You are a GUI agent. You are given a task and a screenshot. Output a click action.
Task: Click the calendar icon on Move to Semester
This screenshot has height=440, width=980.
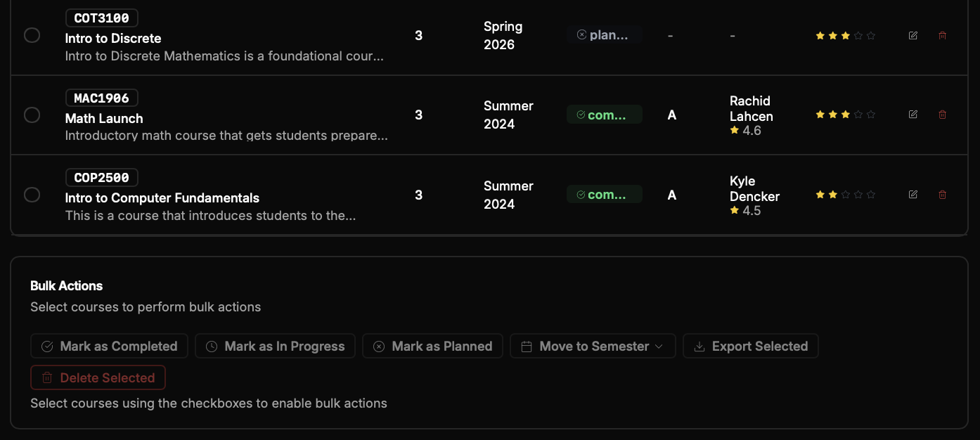pos(527,346)
